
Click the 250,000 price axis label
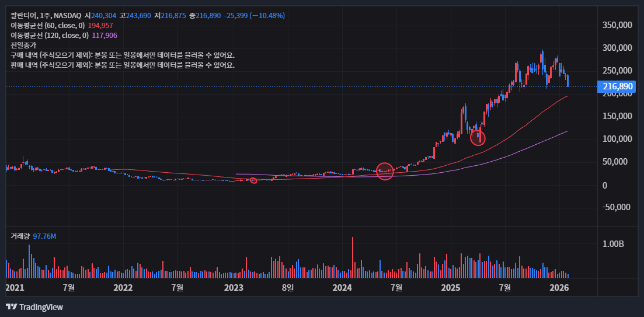pos(617,71)
